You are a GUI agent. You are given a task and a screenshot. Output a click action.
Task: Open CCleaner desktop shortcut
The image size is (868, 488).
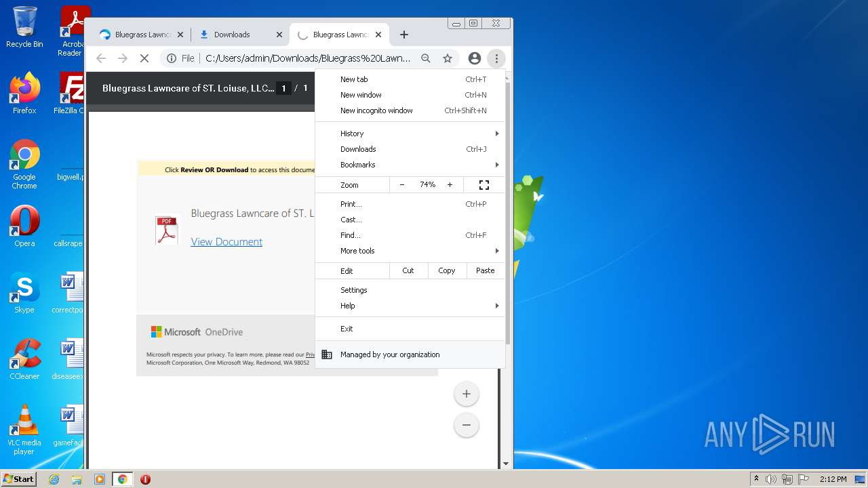coord(24,359)
